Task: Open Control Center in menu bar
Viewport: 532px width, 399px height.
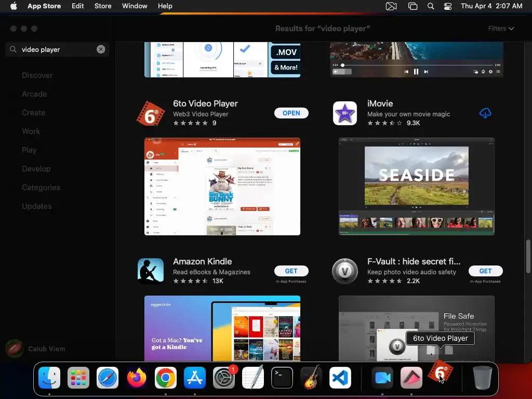Action: click(x=448, y=6)
